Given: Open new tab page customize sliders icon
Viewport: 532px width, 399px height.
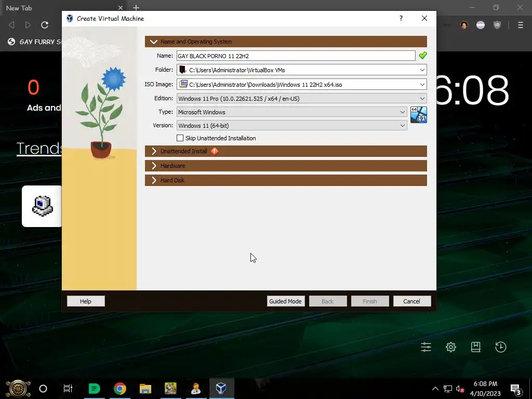Looking at the screenshot, I should [426, 347].
